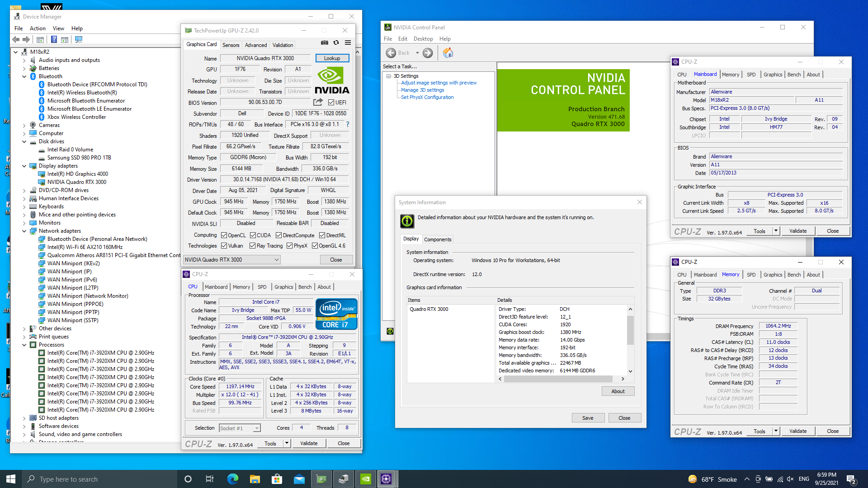Select SPD tab in CPU-Z Memory window
868x488 pixels.
pos(751,275)
